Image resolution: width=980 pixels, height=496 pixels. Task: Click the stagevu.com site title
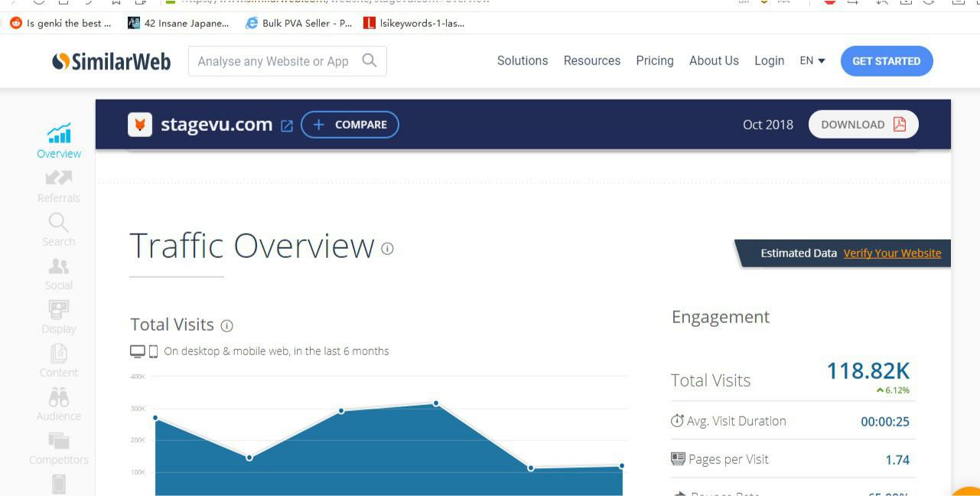[217, 124]
